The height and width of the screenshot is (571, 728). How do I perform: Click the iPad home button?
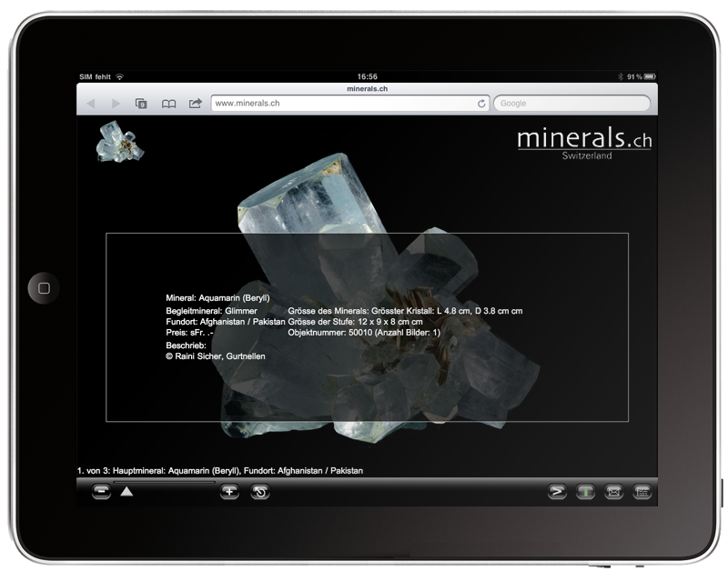point(44,288)
